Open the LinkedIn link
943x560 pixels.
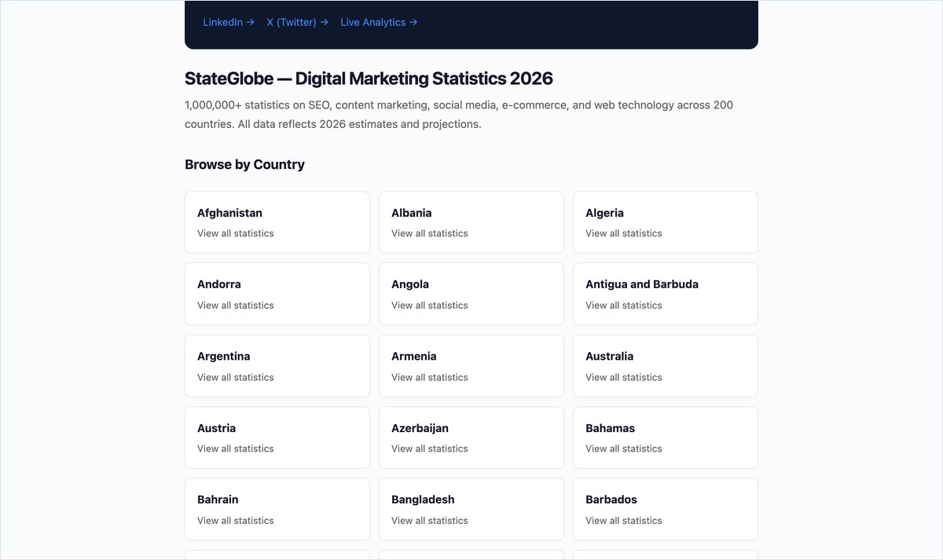tap(229, 22)
